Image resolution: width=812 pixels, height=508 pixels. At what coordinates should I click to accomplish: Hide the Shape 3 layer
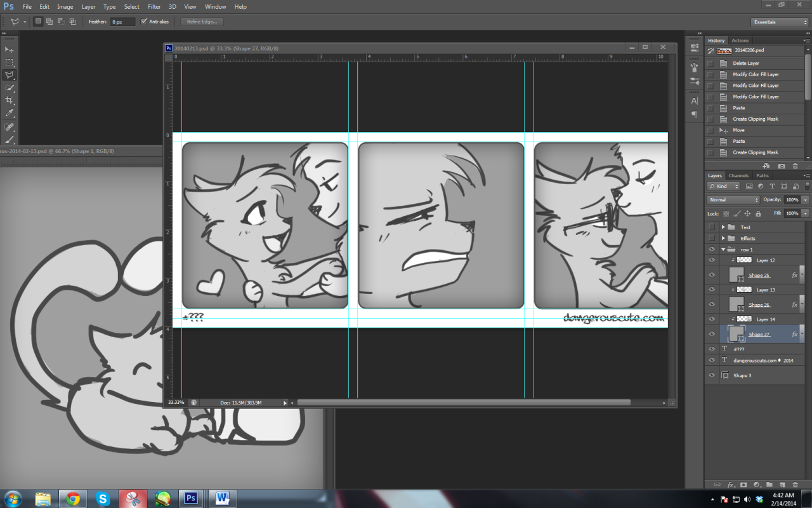[712, 375]
